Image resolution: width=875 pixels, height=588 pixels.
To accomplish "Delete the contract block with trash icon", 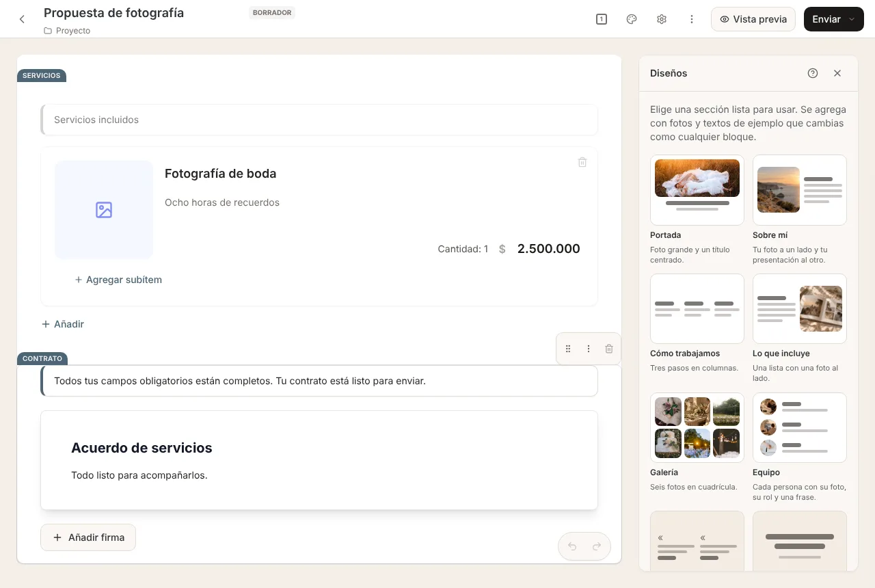I will (x=609, y=349).
